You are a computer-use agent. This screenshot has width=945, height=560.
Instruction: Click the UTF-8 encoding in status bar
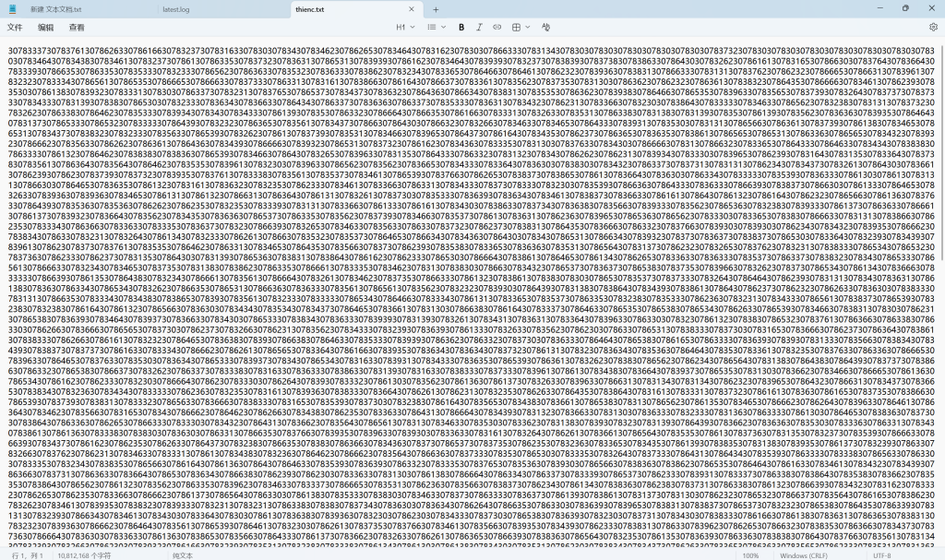pos(881,555)
